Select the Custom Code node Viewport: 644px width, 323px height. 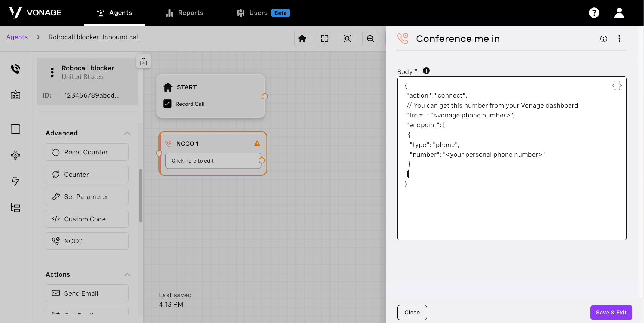pos(86,219)
